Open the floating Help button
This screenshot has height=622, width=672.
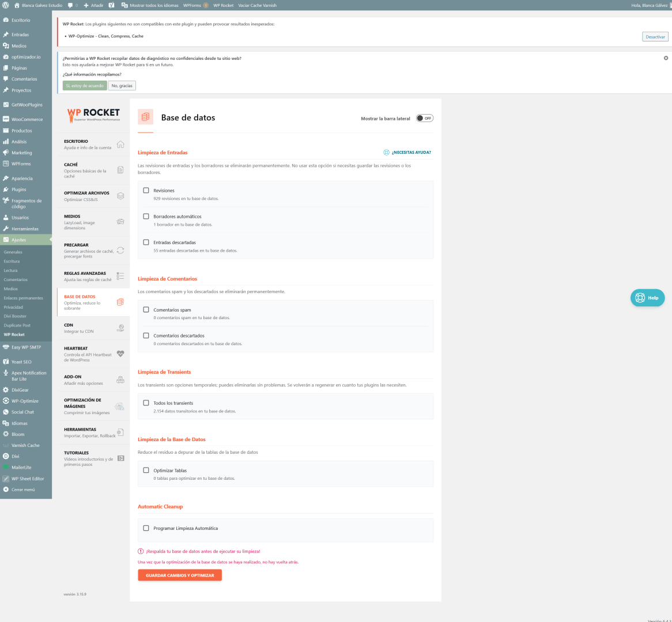647,298
